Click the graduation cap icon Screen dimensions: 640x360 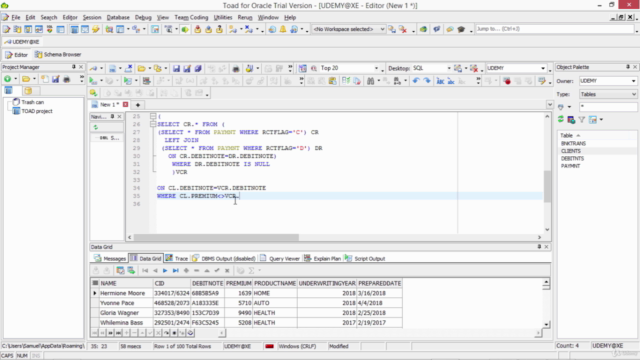461,29
